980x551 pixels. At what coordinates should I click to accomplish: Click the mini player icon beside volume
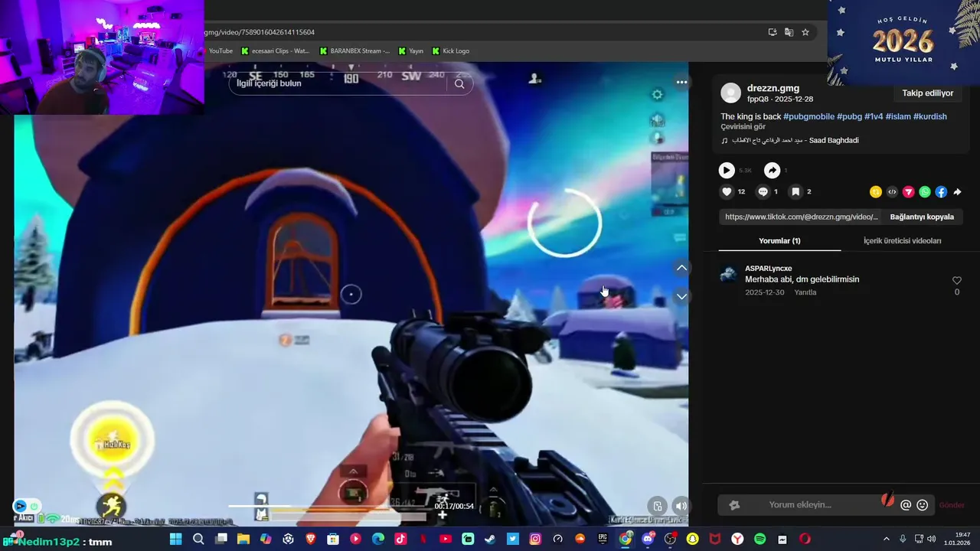coord(657,505)
